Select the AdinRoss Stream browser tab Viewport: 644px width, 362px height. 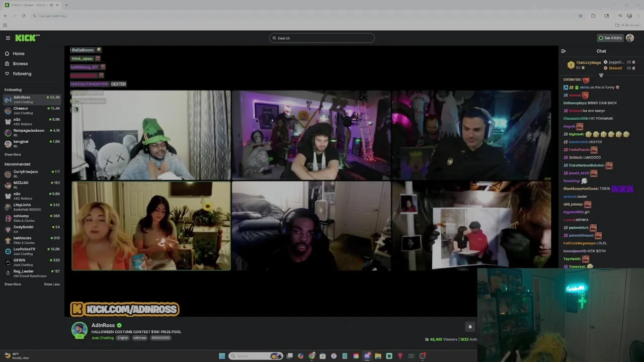coord(32,5)
